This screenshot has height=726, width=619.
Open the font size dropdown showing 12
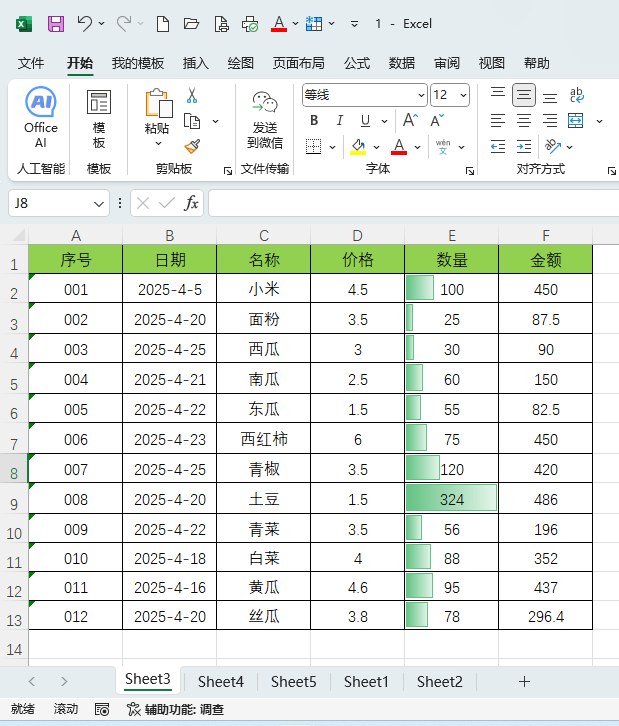click(463, 95)
